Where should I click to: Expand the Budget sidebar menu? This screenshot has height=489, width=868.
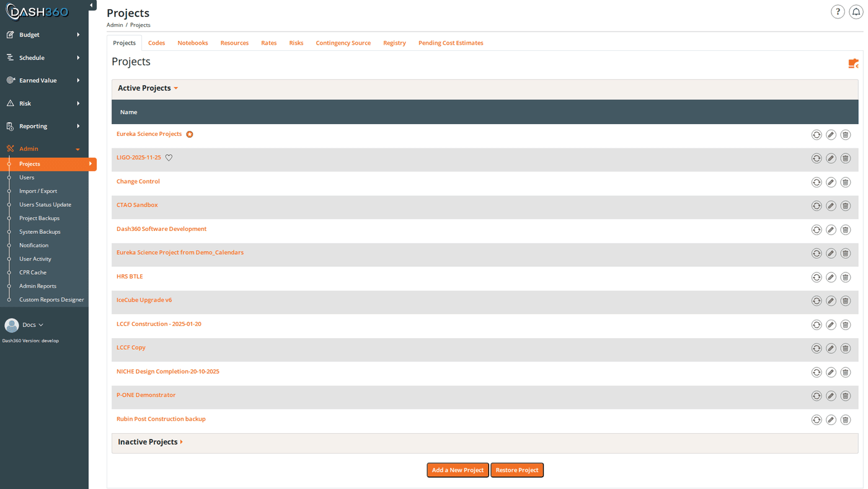click(x=44, y=35)
